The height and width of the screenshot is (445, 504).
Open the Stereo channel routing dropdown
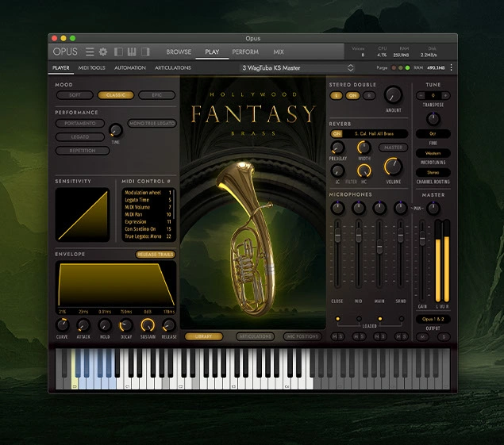[x=433, y=173]
